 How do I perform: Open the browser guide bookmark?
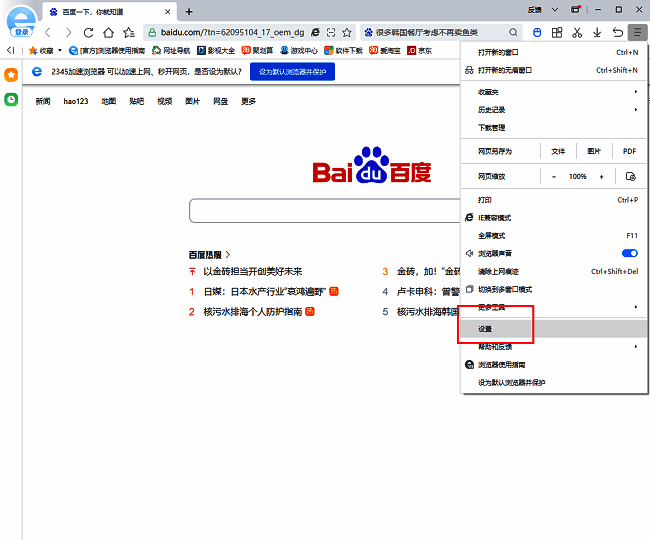click(107, 51)
